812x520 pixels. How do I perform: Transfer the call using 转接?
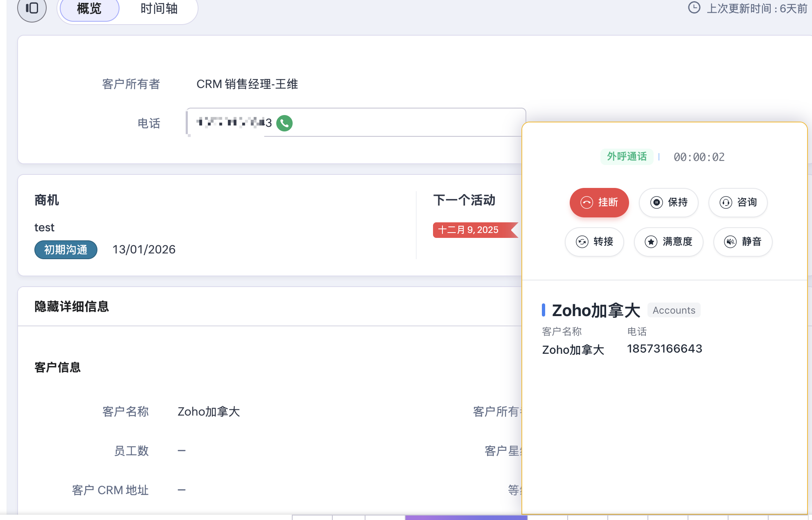[x=594, y=242]
